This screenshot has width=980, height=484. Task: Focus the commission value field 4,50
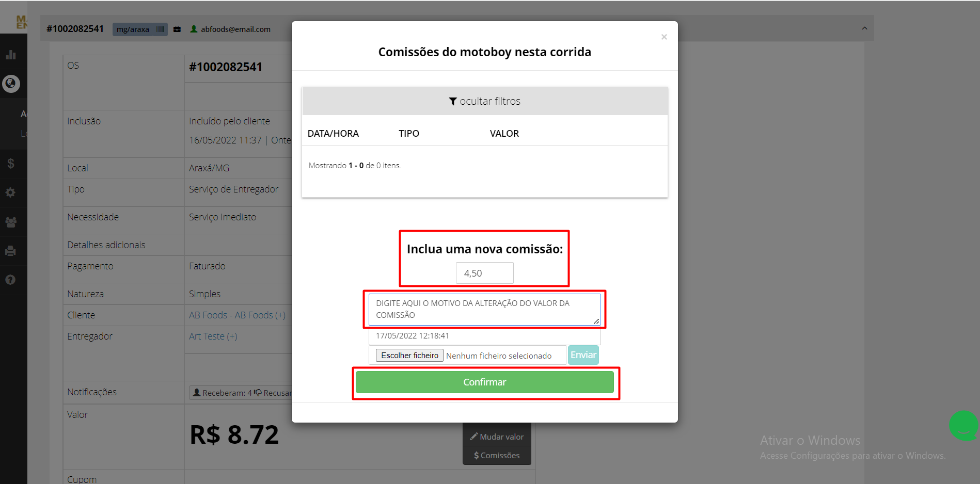pos(485,273)
